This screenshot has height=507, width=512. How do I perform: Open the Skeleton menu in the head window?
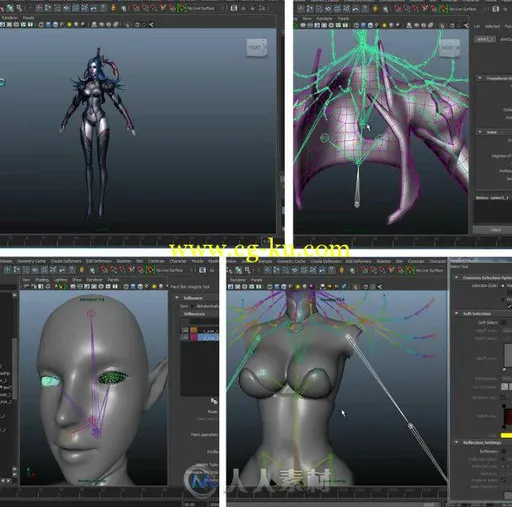(x=123, y=261)
